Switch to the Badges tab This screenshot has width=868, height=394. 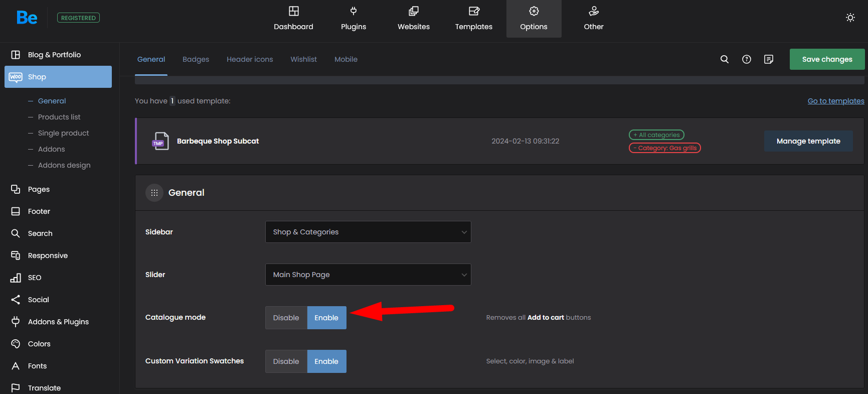coord(196,59)
